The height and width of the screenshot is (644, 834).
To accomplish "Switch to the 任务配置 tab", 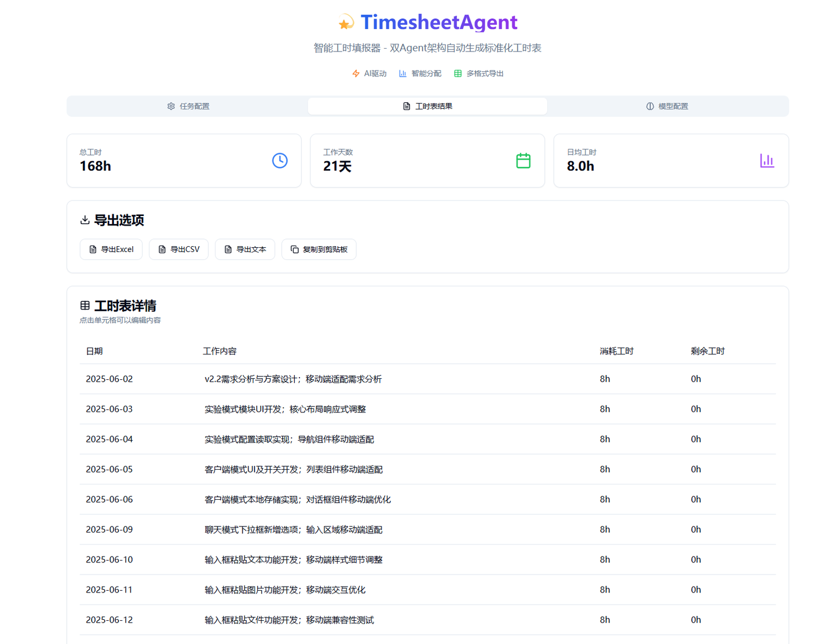I will [x=188, y=106].
